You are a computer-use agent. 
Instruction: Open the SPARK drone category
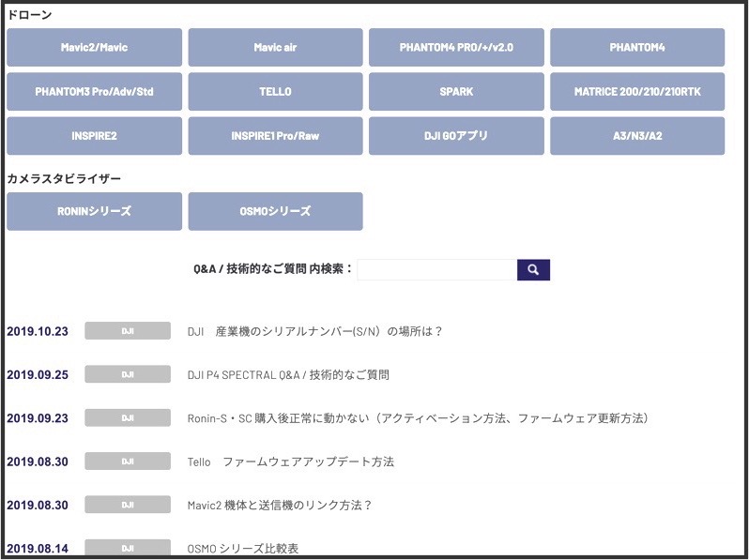pos(456,92)
